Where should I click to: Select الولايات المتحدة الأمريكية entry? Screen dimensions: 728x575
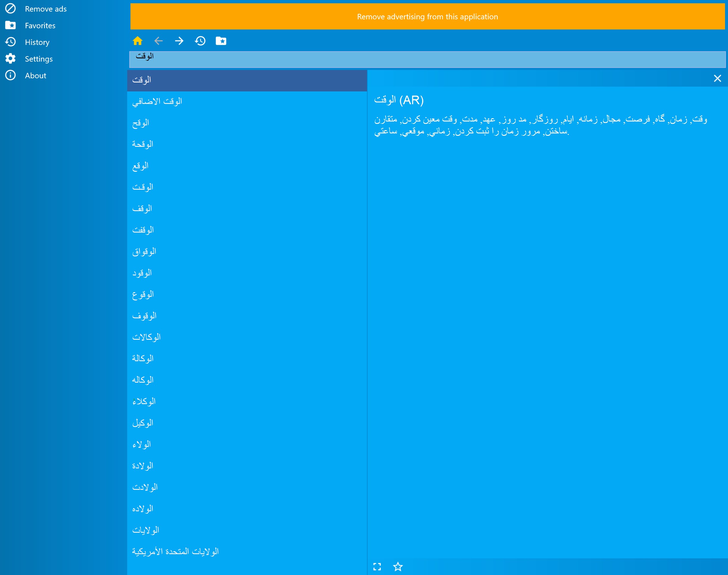[175, 551]
